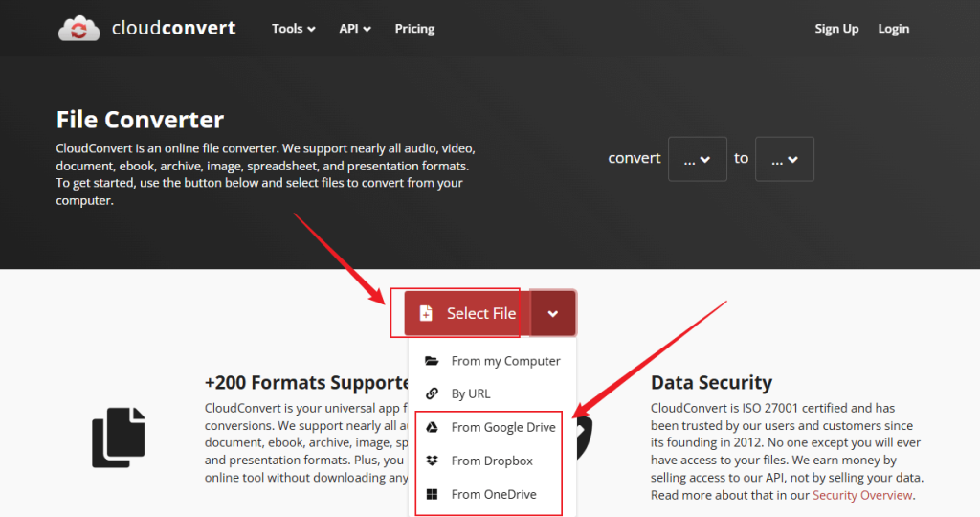Click the link icon beside By URL

pos(432,393)
